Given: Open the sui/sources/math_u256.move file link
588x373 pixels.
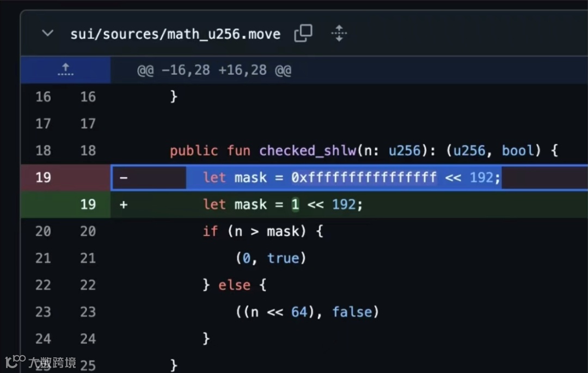Looking at the screenshot, I should click(x=175, y=34).
